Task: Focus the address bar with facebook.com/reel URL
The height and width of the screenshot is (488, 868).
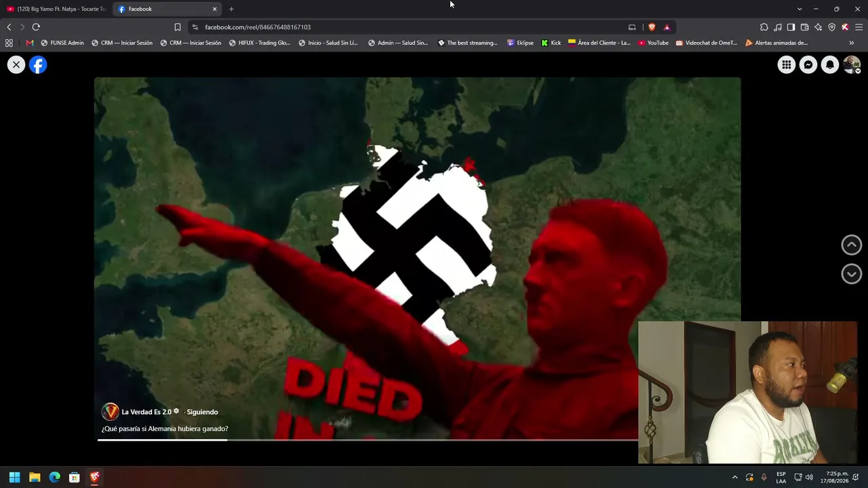Action: pos(414,27)
